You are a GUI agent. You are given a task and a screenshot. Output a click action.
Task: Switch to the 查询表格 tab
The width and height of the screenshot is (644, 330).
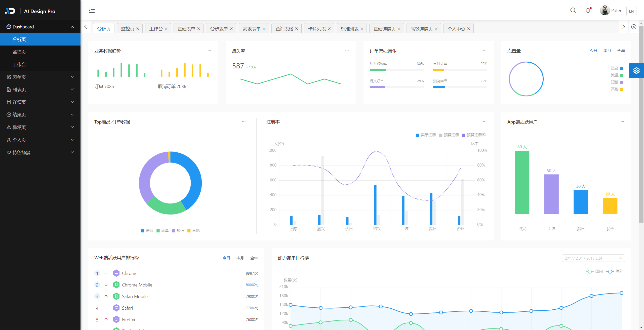(284, 29)
